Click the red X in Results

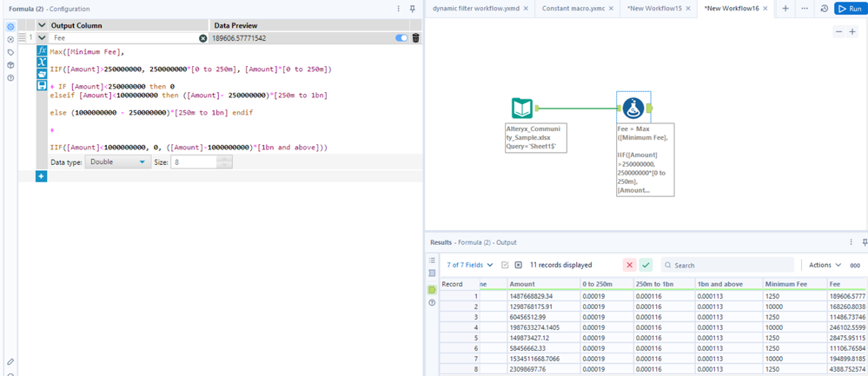click(629, 265)
